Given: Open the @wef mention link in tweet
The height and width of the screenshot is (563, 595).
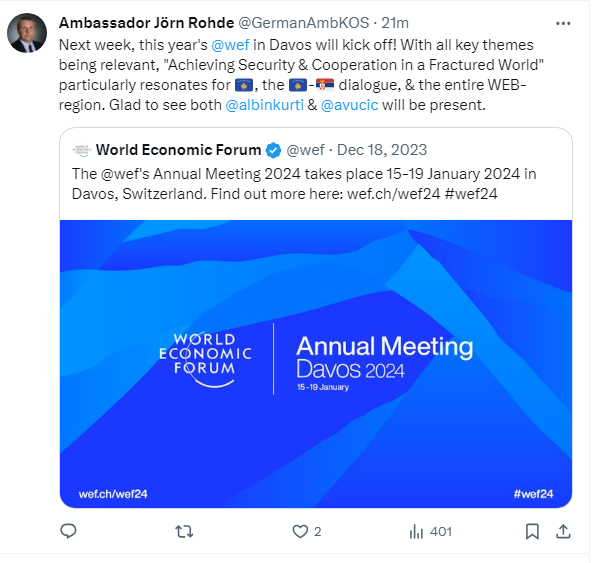Looking at the screenshot, I should 232,45.
